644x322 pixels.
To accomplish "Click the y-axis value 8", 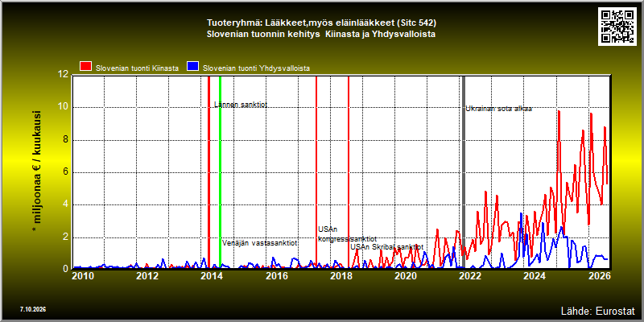I will coord(65,139).
